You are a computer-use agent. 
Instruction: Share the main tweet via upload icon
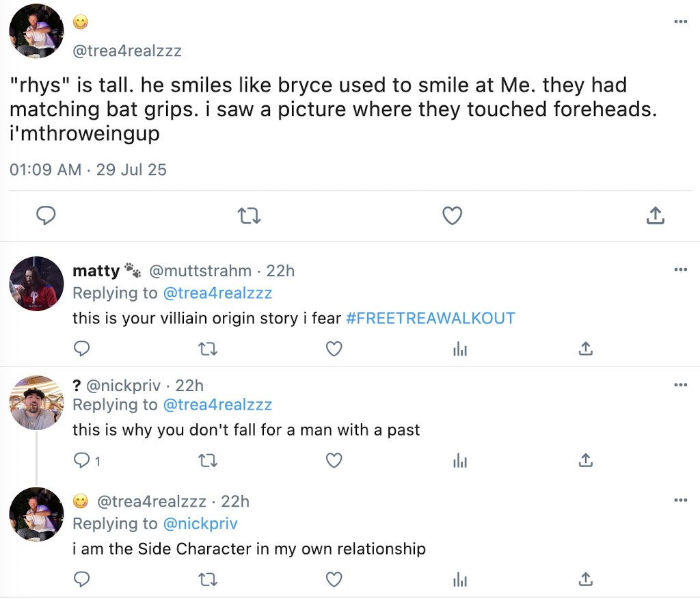point(655,216)
